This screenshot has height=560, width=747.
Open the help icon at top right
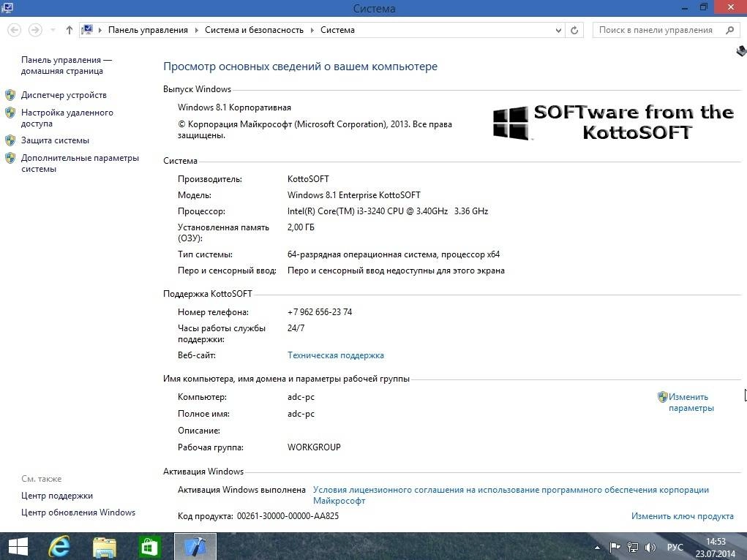tap(741, 51)
